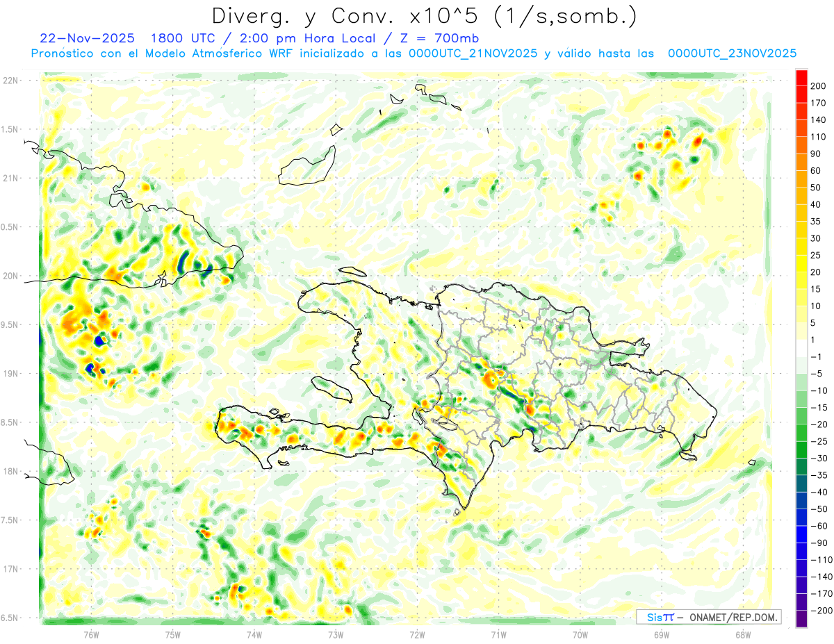Click the white colorbar segment between 1 and -1
834x644 pixels.
coord(801,348)
